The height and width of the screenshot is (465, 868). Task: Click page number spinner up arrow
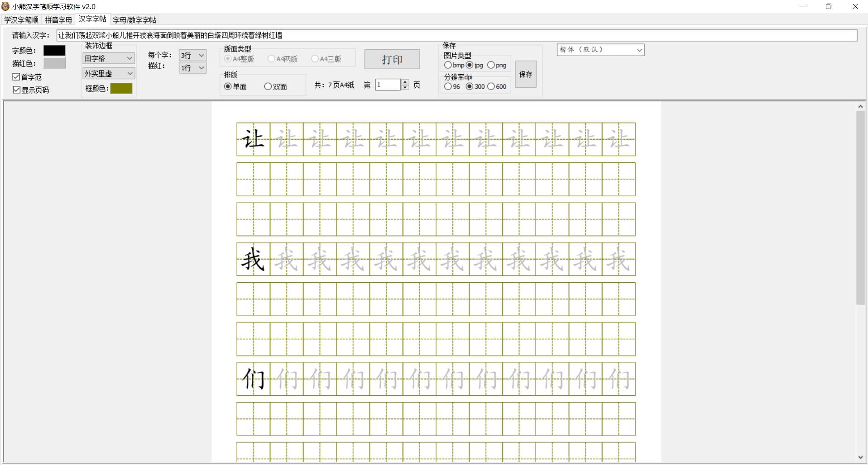(x=405, y=82)
